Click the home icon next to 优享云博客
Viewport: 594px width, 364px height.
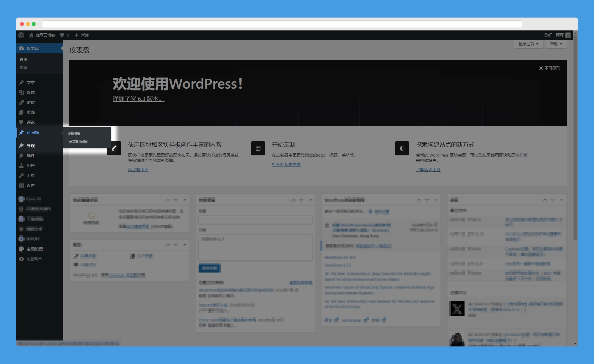coord(31,35)
